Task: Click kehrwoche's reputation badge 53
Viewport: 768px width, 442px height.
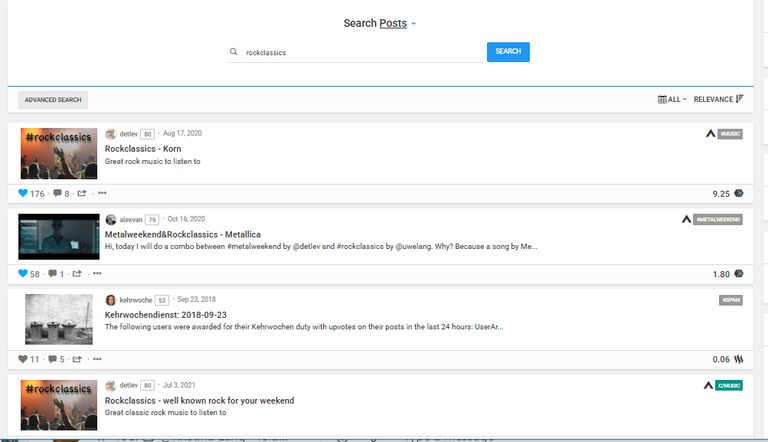Action: click(162, 300)
